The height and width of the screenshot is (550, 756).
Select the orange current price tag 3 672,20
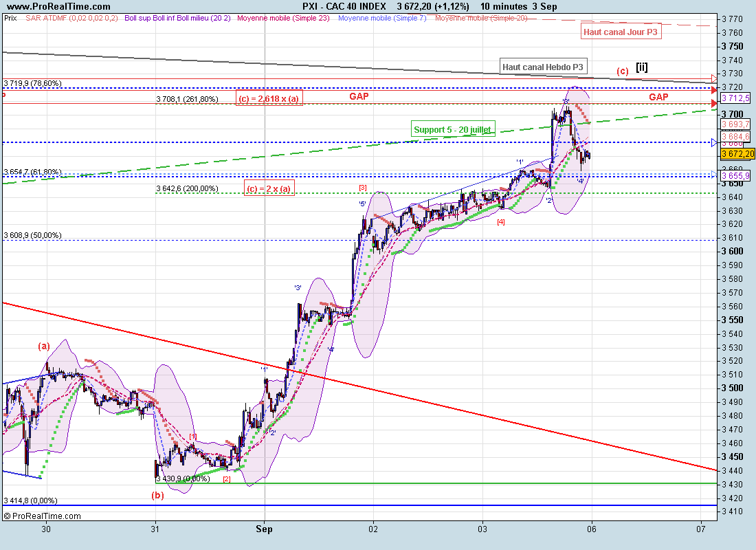(737, 153)
